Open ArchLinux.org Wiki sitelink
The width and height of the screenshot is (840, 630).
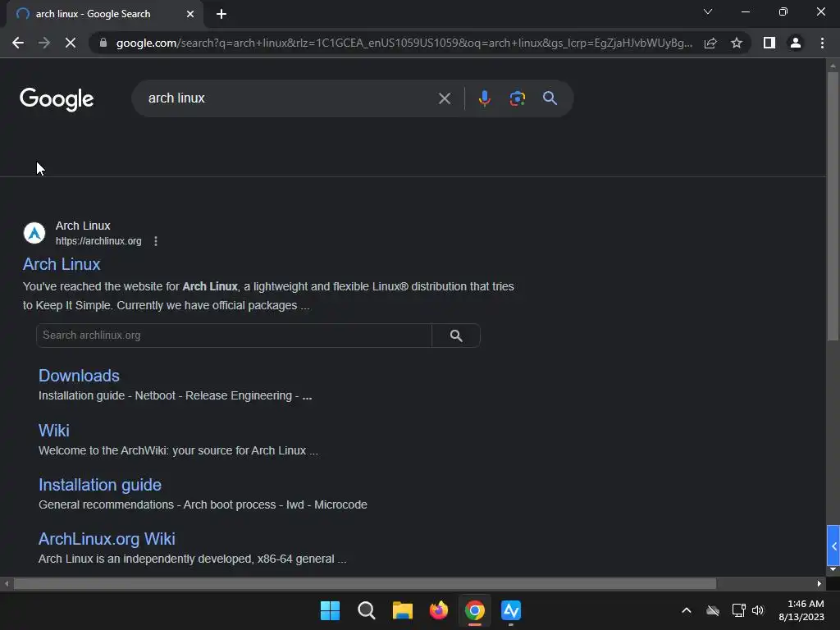pos(107,539)
